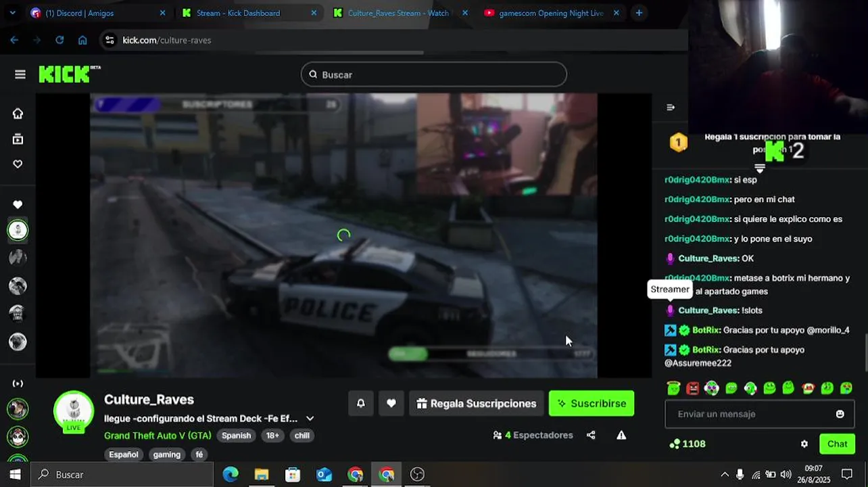Select the chill tag
This screenshot has width=868, height=487.
pyautogui.click(x=302, y=436)
